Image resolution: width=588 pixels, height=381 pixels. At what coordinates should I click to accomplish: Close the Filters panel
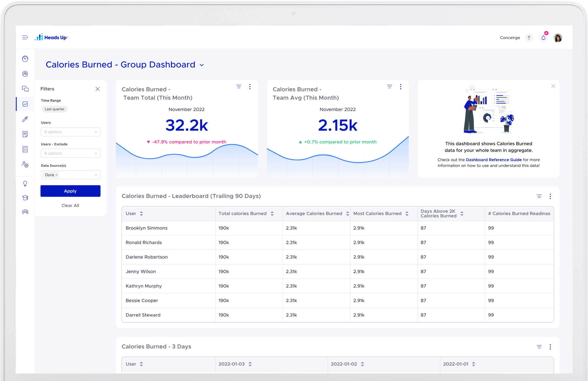pyautogui.click(x=97, y=89)
